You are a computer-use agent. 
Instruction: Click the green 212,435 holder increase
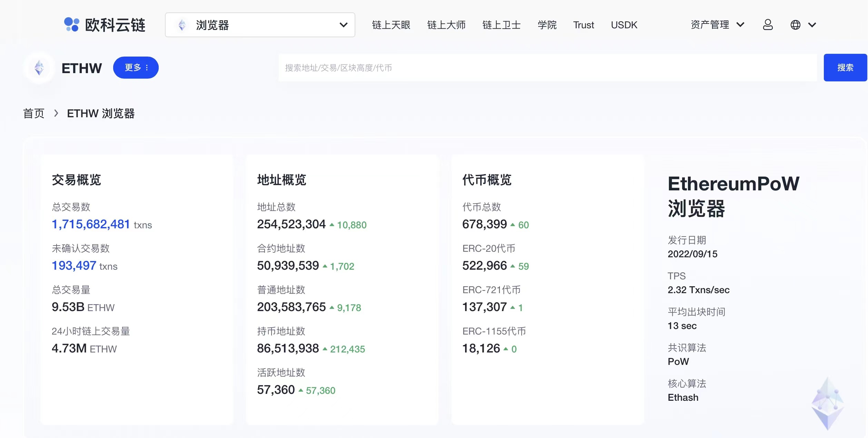(x=347, y=349)
